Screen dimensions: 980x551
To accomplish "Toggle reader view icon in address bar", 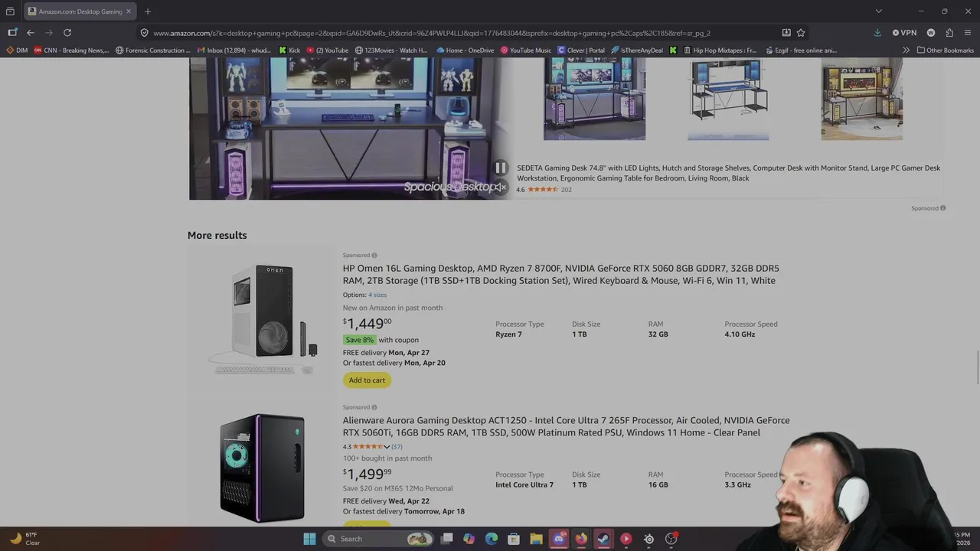I will click(786, 33).
